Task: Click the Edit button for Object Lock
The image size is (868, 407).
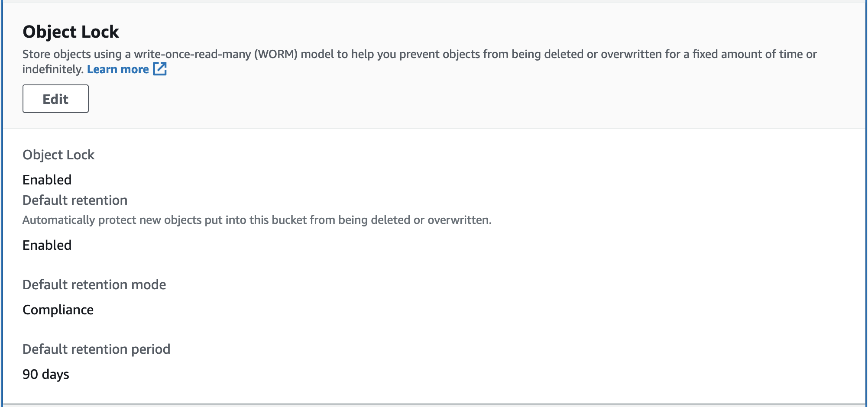Action: (x=55, y=99)
